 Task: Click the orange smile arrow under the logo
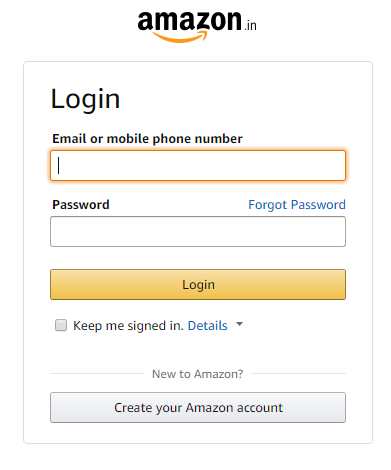pyautogui.click(x=180, y=37)
